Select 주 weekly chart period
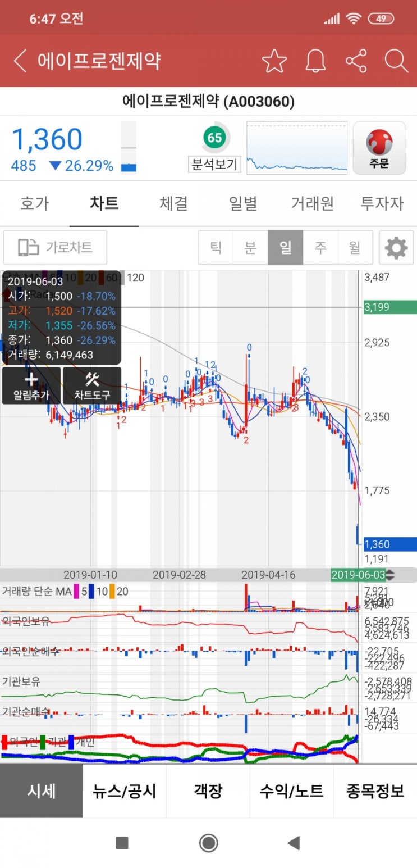Image resolution: width=417 pixels, height=868 pixels. 320,247
